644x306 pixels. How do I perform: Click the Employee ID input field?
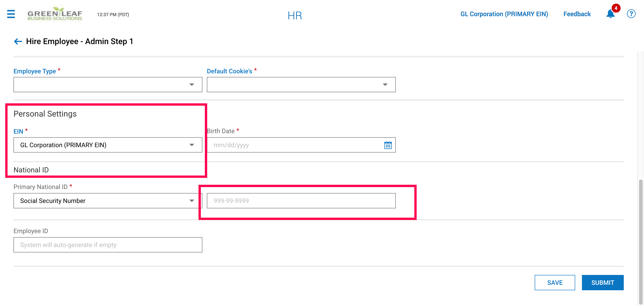point(108,245)
